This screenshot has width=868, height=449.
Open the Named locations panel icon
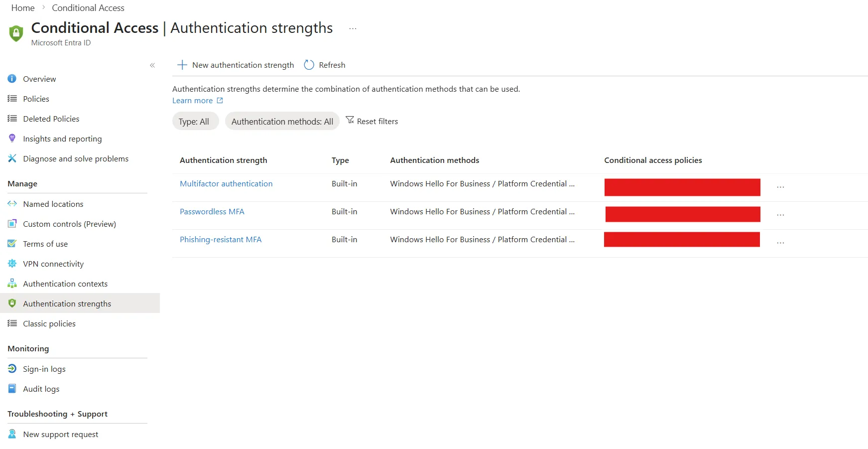pyautogui.click(x=12, y=204)
